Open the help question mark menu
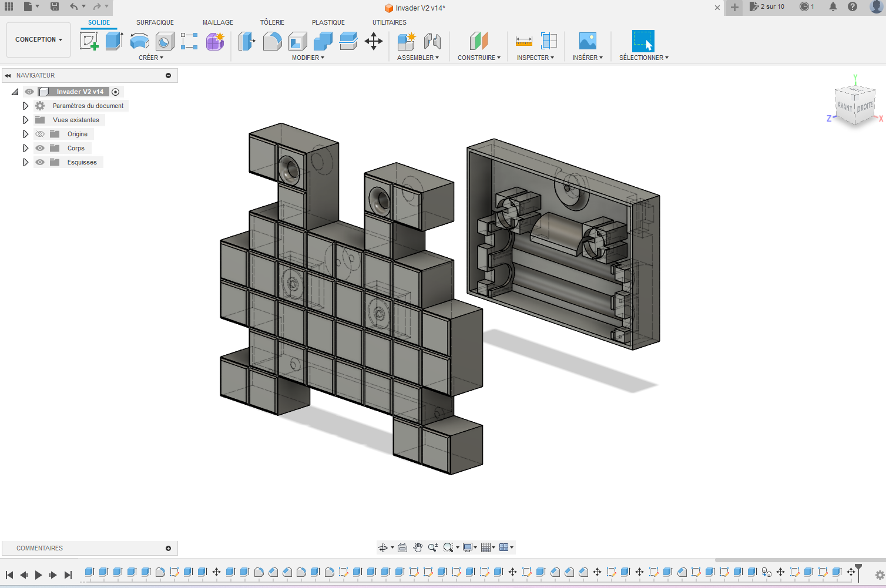 pos(853,6)
